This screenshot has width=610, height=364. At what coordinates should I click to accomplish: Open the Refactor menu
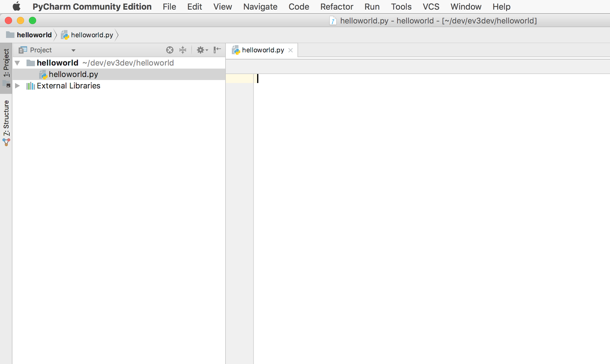click(336, 7)
